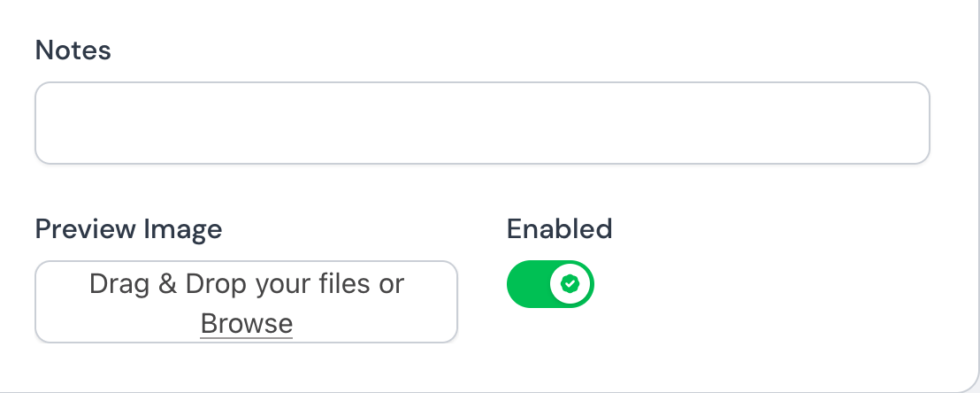Image resolution: width=980 pixels, height=393 pixels.
Task: Click the Drag & Drop upload area
Action: point(246,302)
